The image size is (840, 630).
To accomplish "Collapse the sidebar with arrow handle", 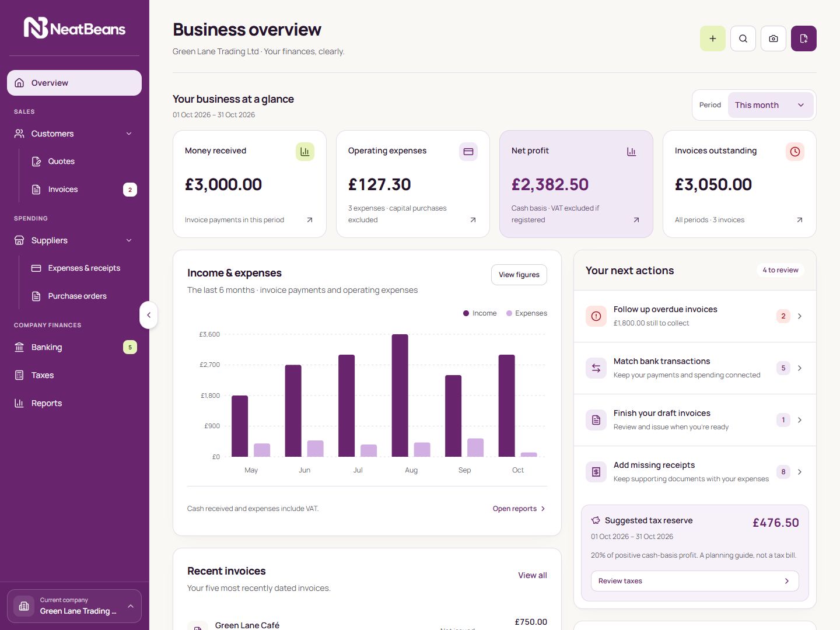I will [149, 315].
